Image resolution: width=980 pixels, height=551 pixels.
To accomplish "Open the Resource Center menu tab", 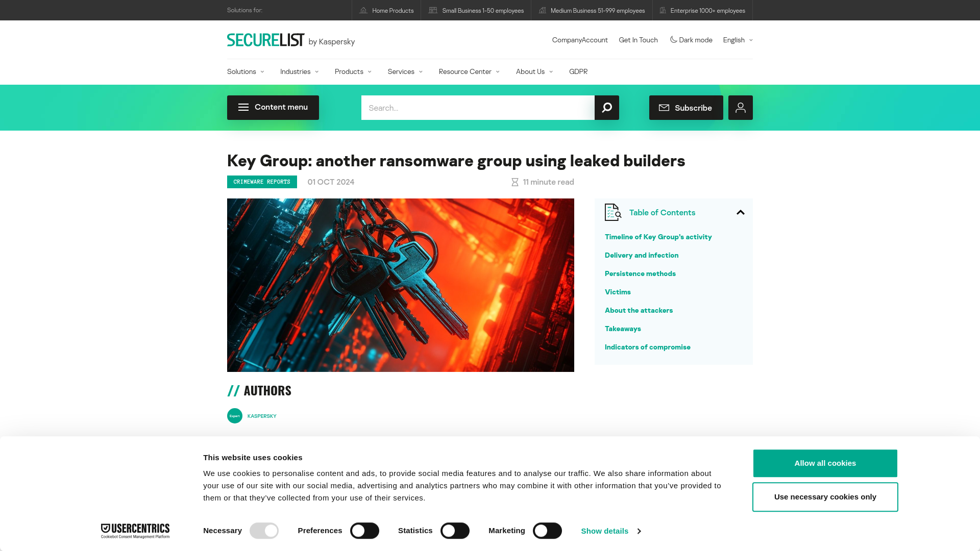I will (x=469, y=71).
